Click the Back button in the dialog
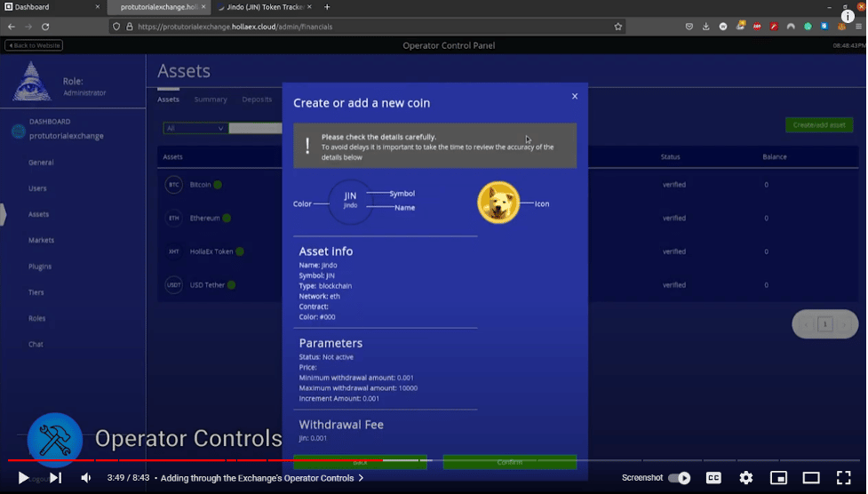Screen dimensions: 868x494 pos(360,462)
